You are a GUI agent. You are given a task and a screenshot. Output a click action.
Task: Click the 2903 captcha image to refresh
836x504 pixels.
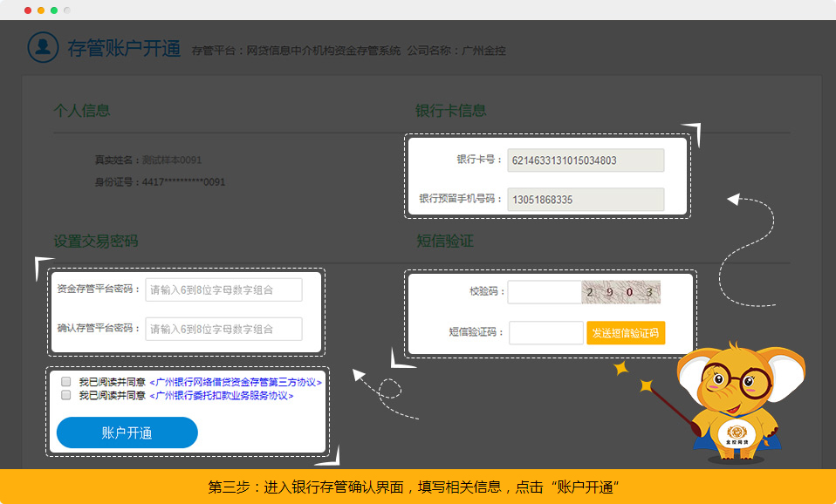[621, 292]
